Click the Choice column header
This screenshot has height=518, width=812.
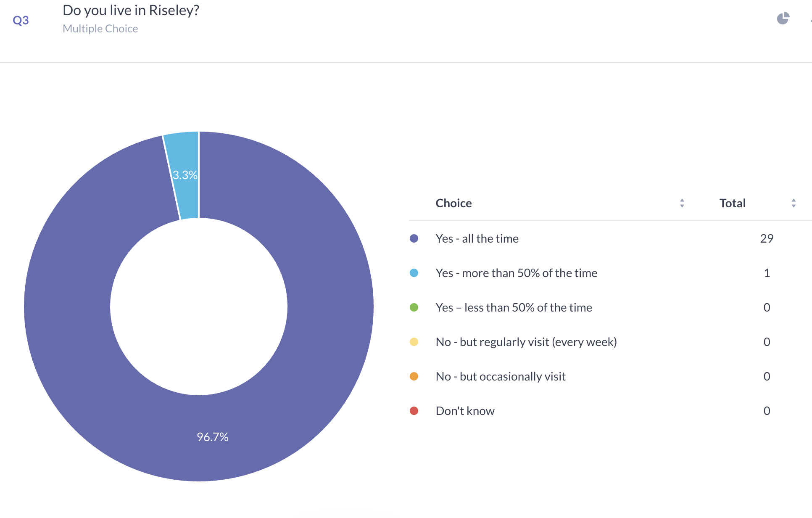click(x=453, y=203)
